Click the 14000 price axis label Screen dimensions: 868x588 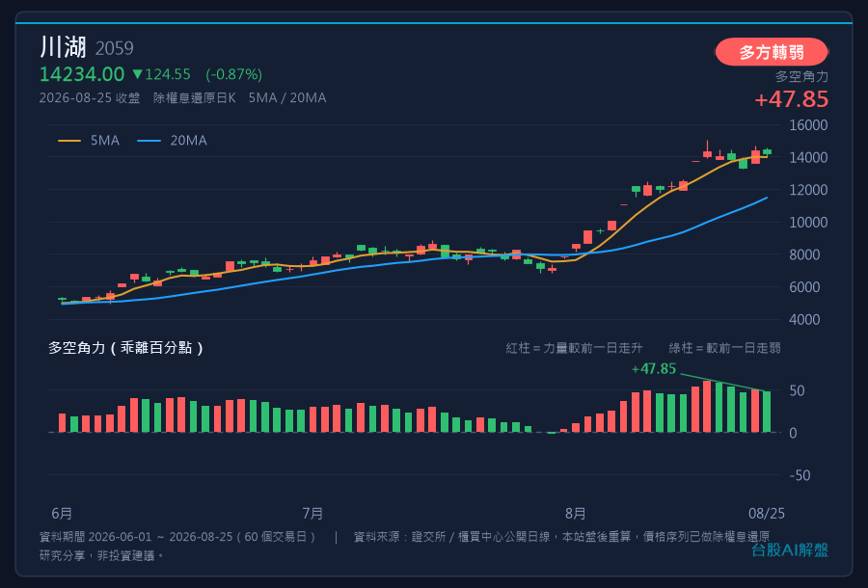[808, 158]
